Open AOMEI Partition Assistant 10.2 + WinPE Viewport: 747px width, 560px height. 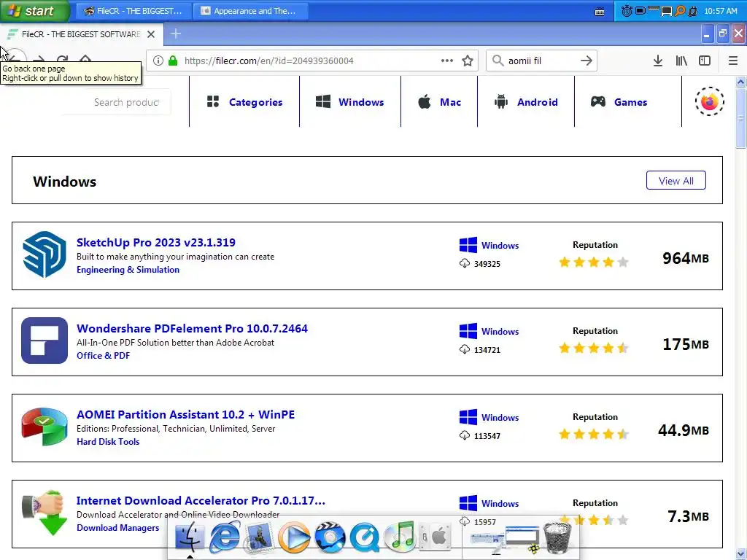coord(185,414)
